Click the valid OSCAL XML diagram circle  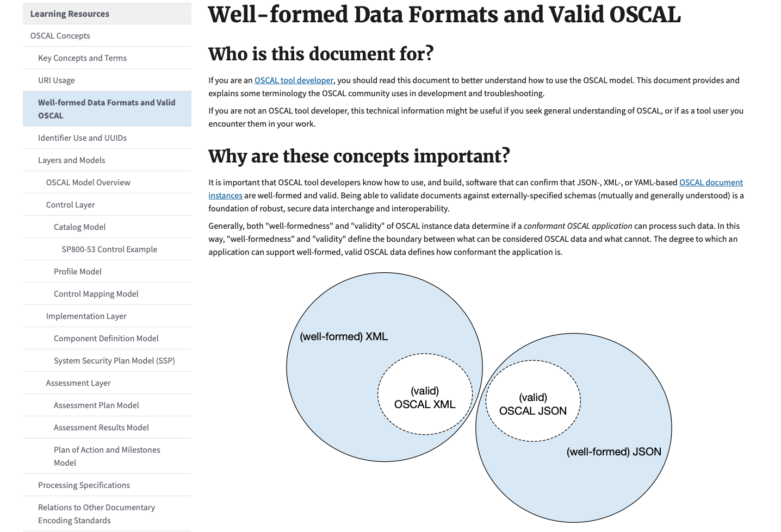[425, 397]
